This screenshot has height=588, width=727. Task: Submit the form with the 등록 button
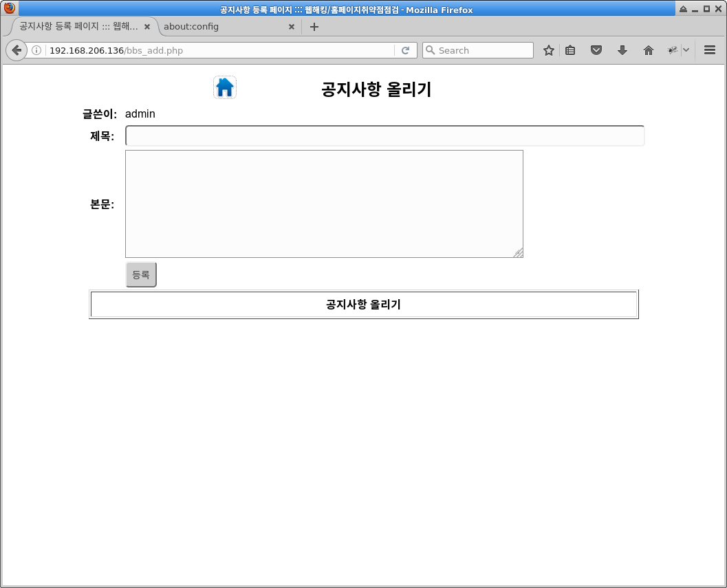141,274
